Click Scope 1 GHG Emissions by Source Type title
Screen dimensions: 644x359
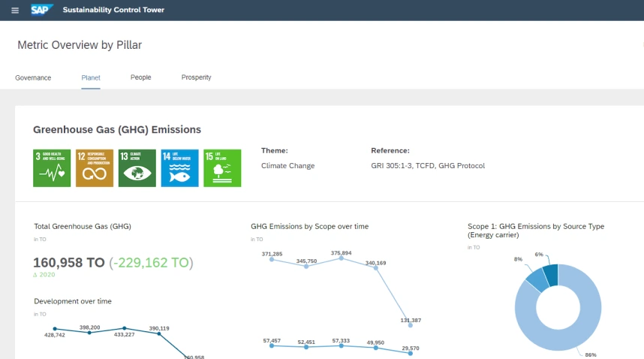536,231
